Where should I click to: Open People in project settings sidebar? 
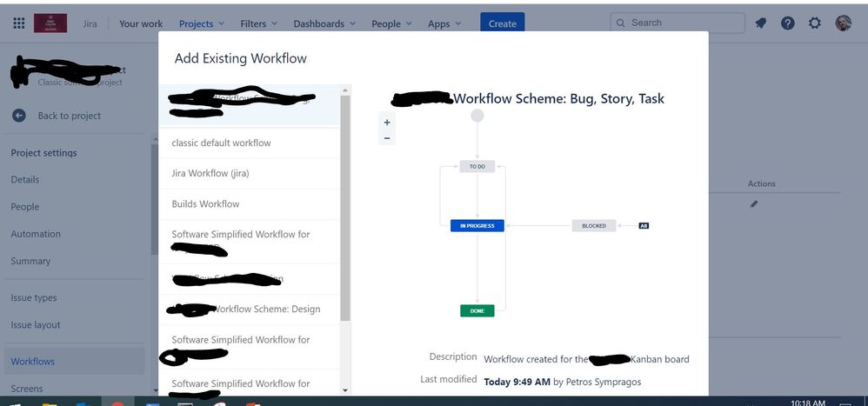pyautogui.click(x=25, y=207)
